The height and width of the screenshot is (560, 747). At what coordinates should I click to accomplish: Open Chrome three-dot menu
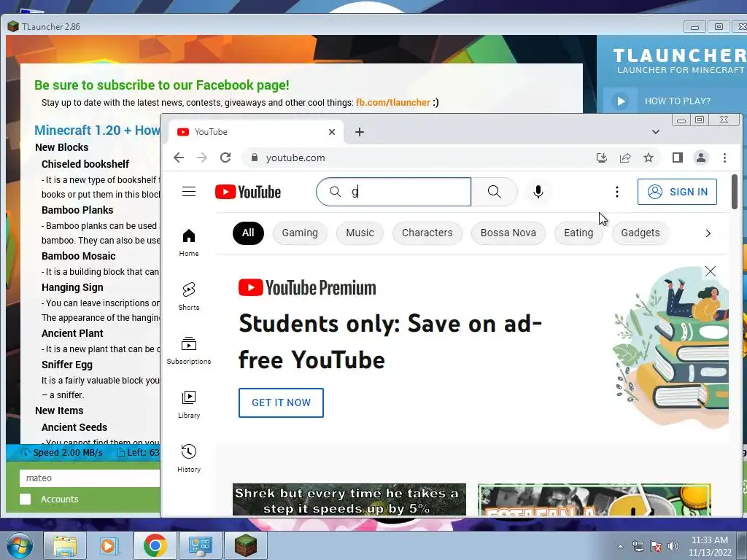pyautogui.click(x=724, y=157)
